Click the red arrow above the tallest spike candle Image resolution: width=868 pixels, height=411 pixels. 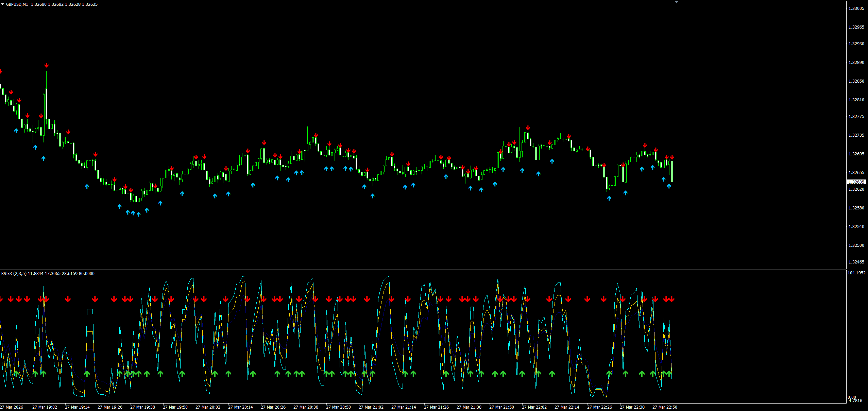[x=46, y=65]
